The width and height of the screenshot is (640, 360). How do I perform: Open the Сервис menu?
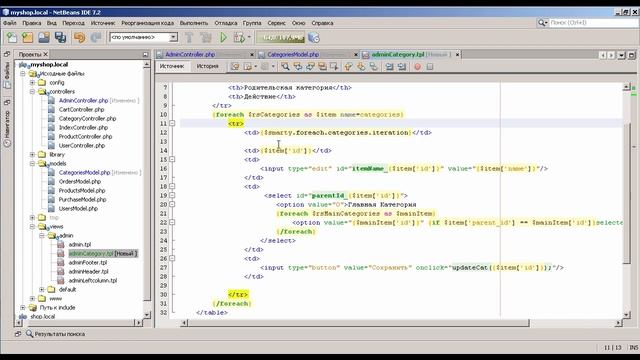coord(276,23)
